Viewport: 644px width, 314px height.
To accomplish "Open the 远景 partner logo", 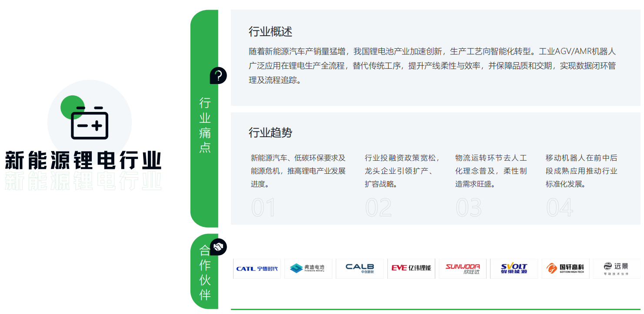I will click(x=616, y=268).
